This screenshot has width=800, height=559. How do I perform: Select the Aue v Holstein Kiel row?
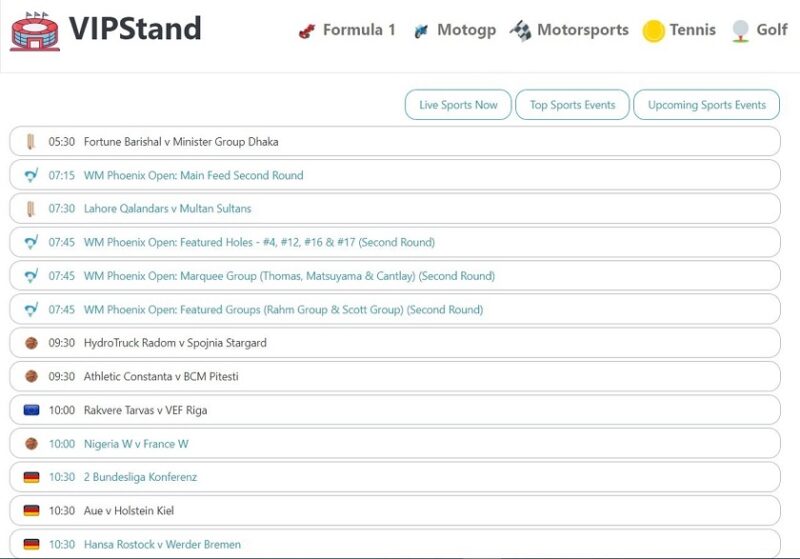coord(395,511)
